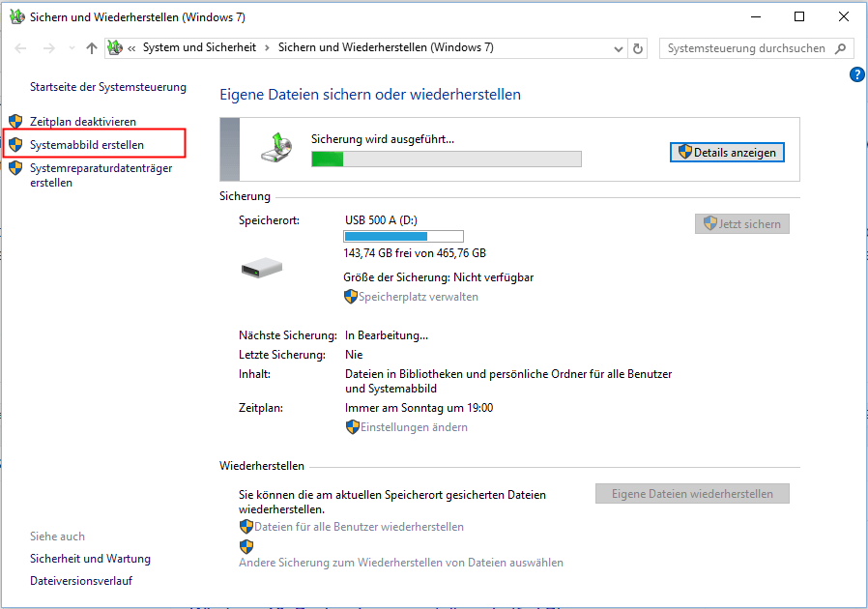868x609 pixels.
Task: Click the blue help question mark icon
Action: pos(856,74)
